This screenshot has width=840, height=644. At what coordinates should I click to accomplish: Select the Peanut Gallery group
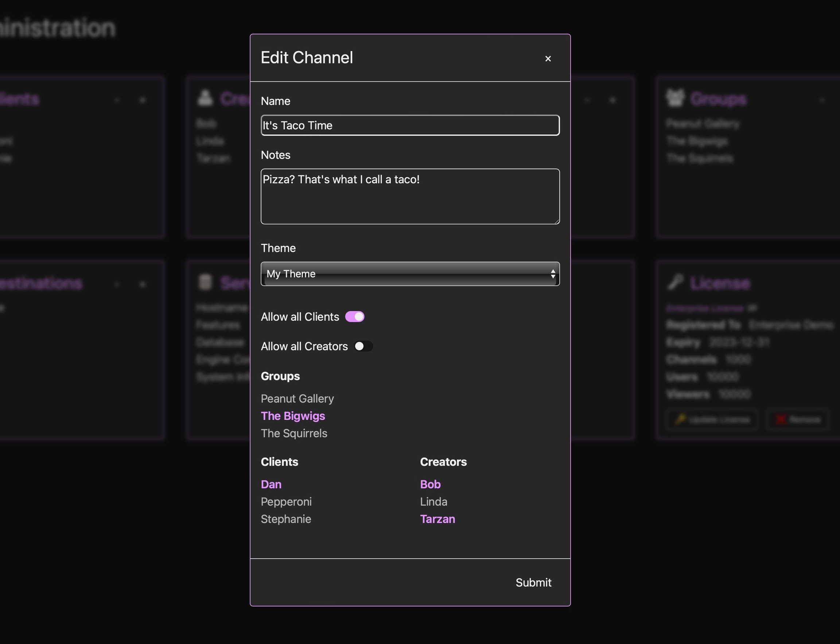(x=297, y=399)
